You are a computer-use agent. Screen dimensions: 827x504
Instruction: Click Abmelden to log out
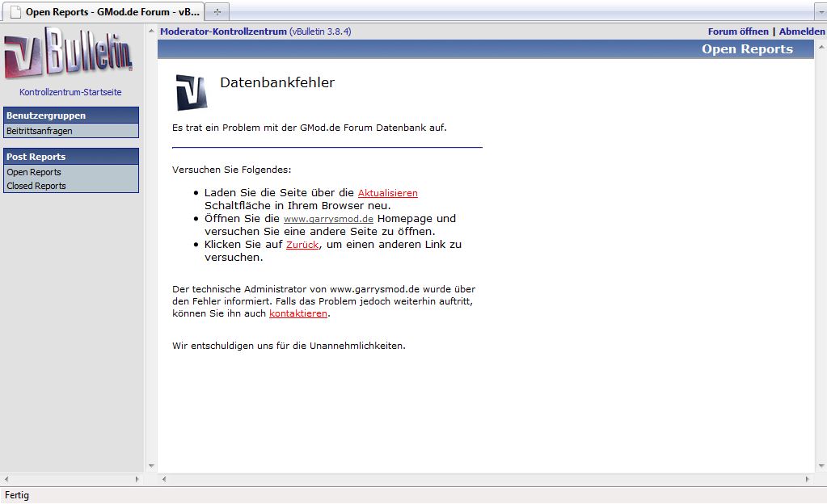(801, 31)
